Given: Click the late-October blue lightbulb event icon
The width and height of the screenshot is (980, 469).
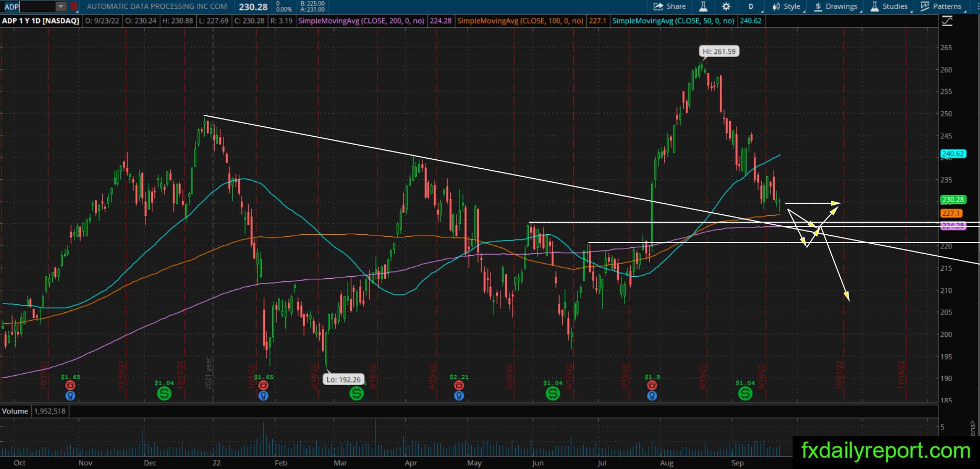Looking at the screenshot, I should pyautogui.click(x=70, y=396).
